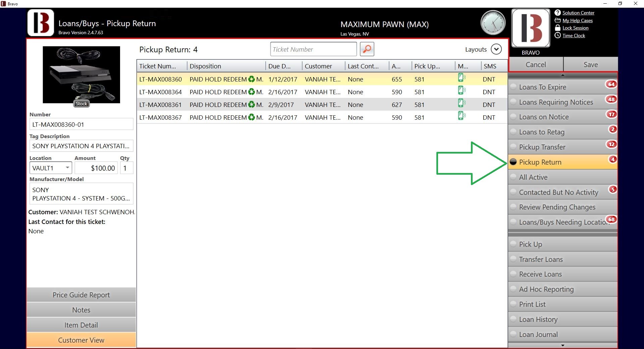The image size is (644, 349).
Task: Click the recycle icon in LT-MAX008367 row
Action: point(252,117)
